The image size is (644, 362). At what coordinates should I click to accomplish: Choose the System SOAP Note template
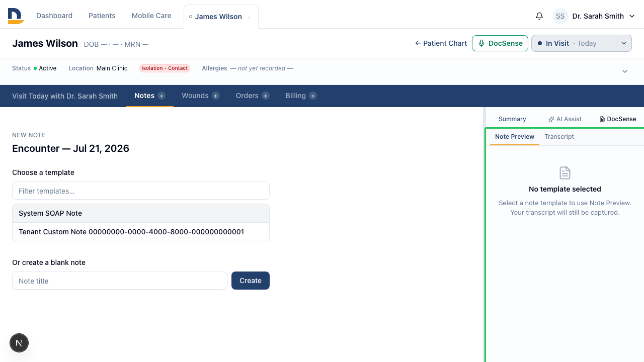point(141,213)
